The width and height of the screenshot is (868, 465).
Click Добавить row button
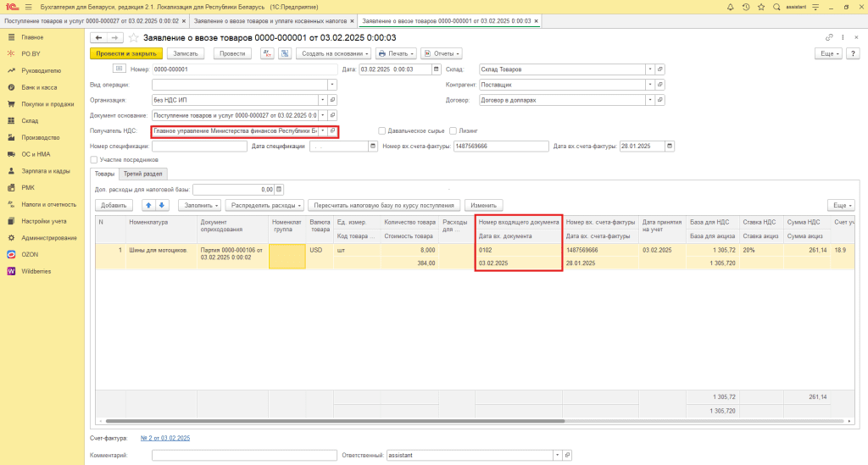coord(114,205)
